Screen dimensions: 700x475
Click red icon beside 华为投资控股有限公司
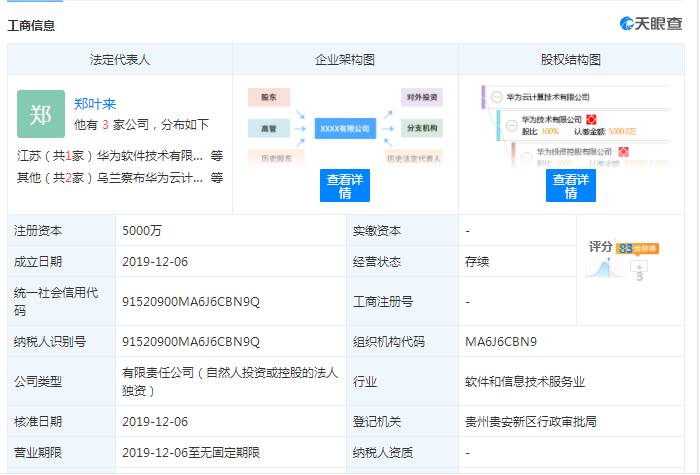click(x=623, y=152)
